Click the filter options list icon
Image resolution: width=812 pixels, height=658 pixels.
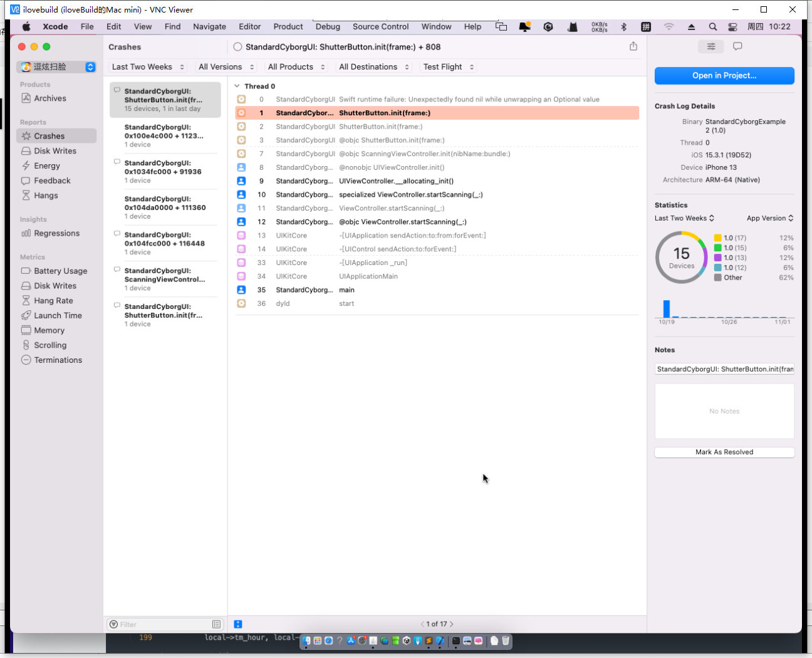point(216,624)
